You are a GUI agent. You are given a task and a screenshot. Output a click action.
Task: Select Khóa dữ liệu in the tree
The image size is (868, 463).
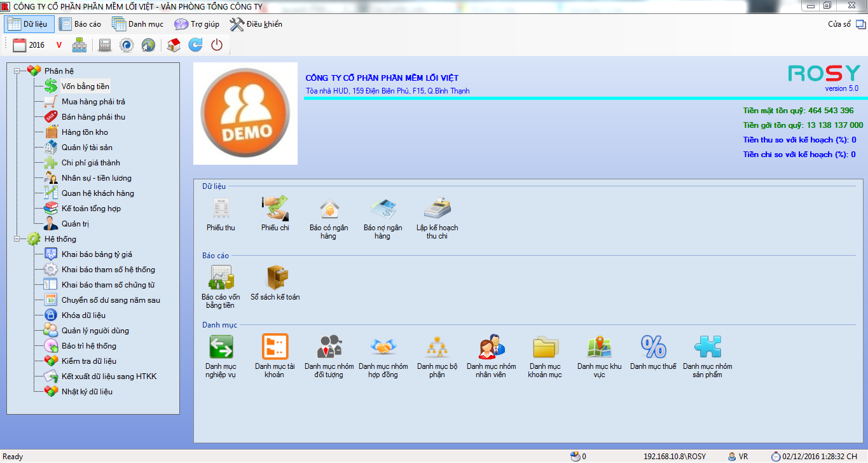pyautogui.click(x=83, y=315)
